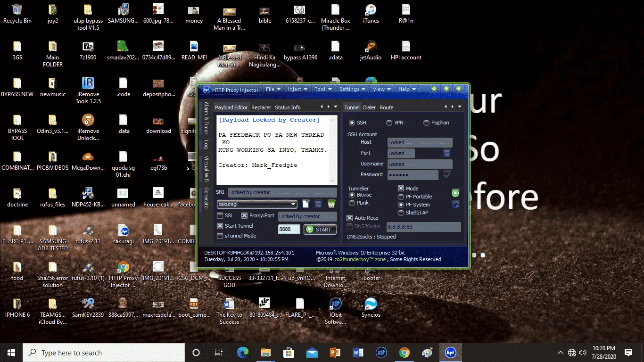Screen dimensions: 644x362
Task: Uncheck the Mode checkbox
Action: coord(401,188)
